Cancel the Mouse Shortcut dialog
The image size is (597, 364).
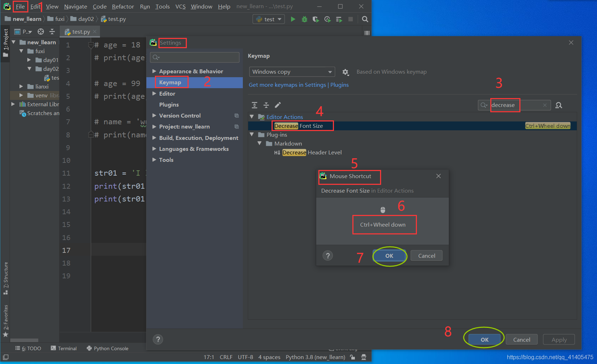tap(426, 256)
